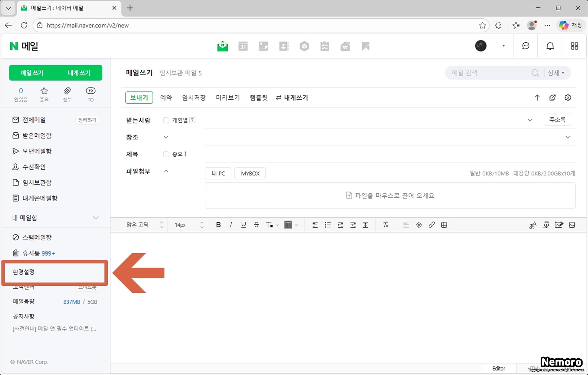Open the notifications bell icon

click(x=550, y=46)
